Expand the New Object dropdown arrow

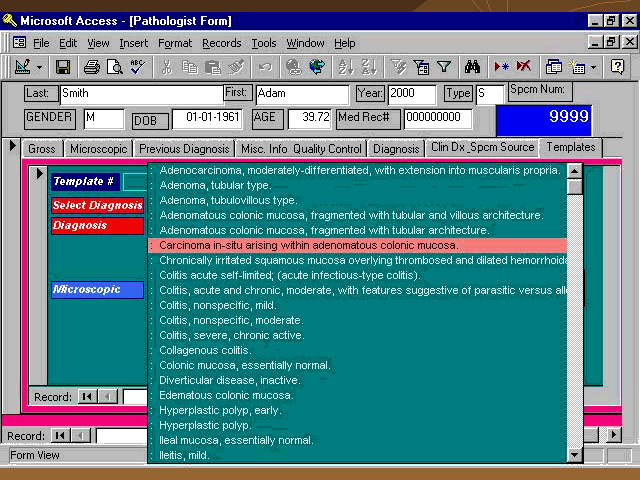tap(593, 67)
